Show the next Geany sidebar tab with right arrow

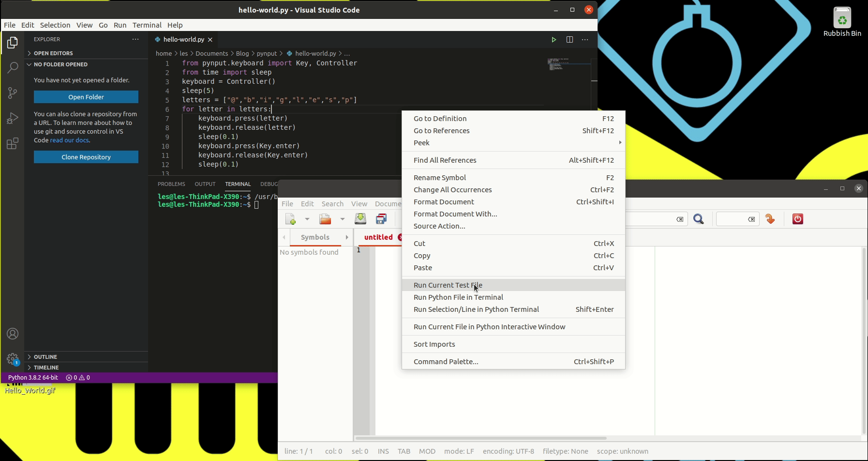pos(347,237)
